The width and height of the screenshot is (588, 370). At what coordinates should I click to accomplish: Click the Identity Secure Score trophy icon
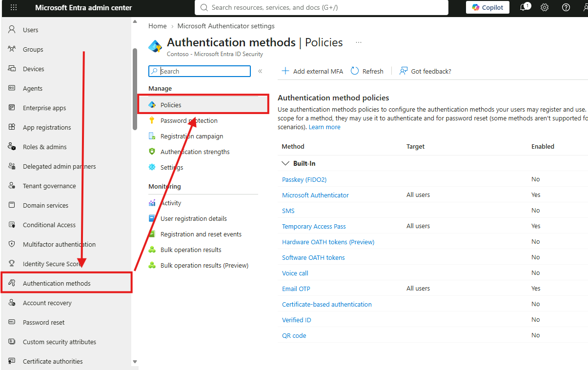tap(12, 264)
